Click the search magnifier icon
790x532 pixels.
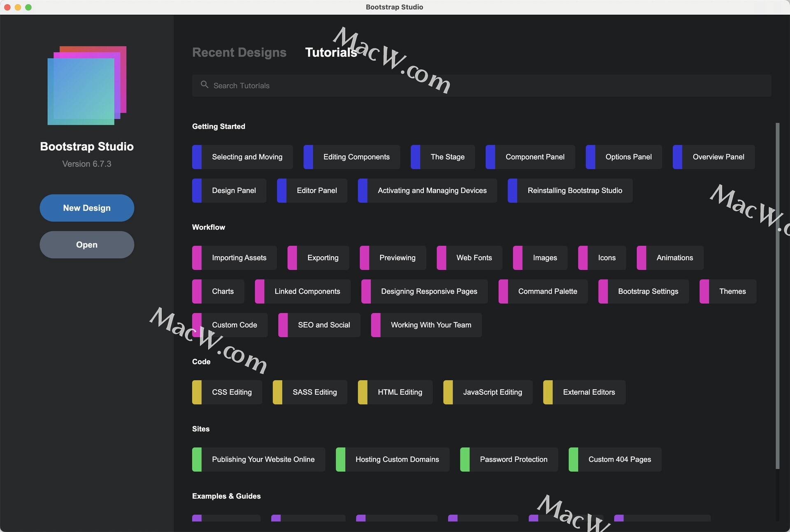pos(204,85)
